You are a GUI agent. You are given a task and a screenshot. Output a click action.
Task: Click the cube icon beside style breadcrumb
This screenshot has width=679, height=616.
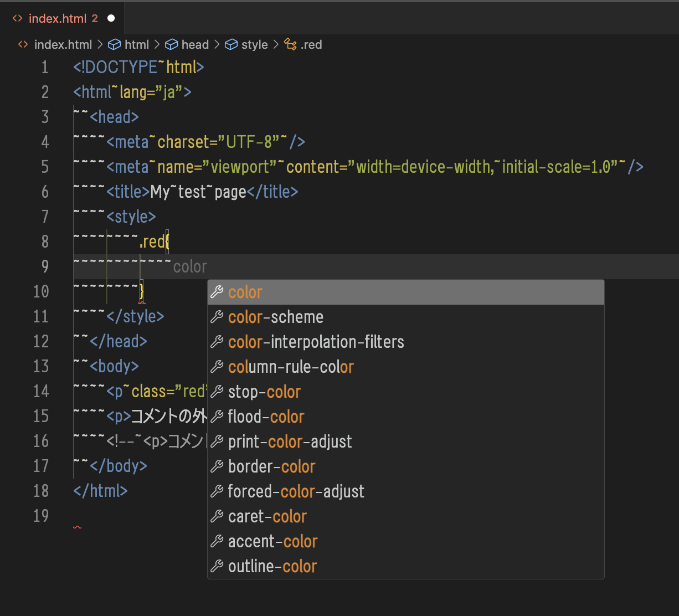coord(231,45)
